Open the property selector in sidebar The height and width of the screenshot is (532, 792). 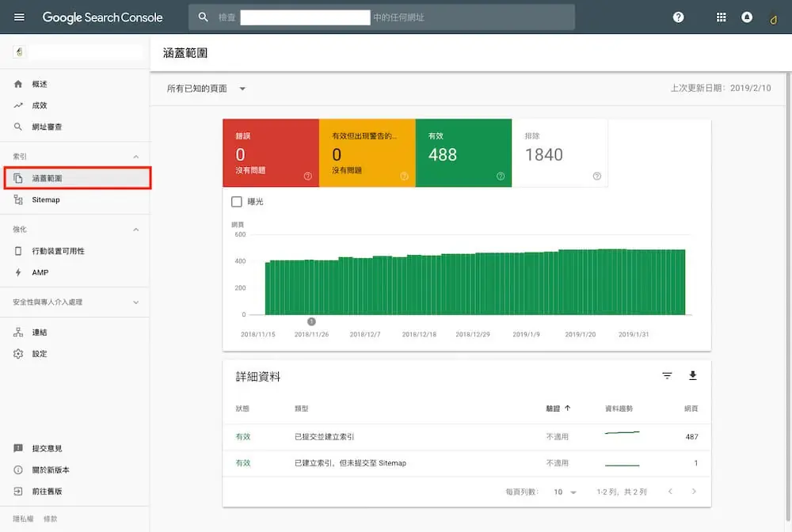click(78, 52)
